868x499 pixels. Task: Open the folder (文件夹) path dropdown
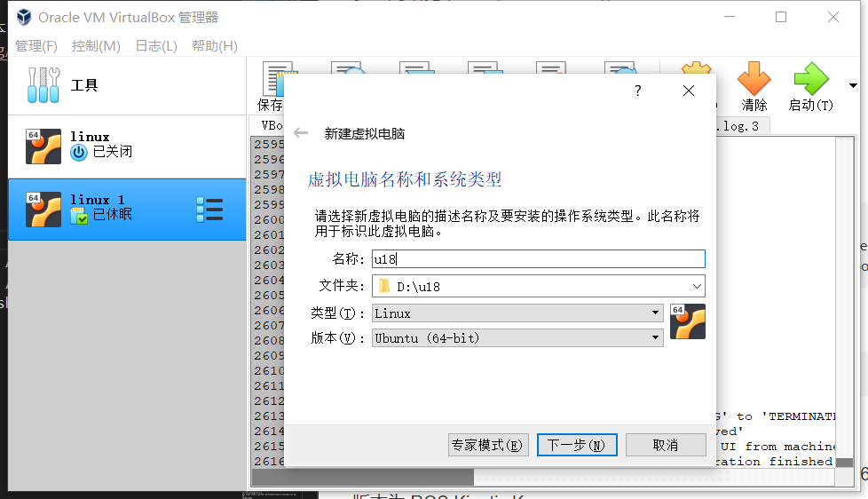click(696, 286)
